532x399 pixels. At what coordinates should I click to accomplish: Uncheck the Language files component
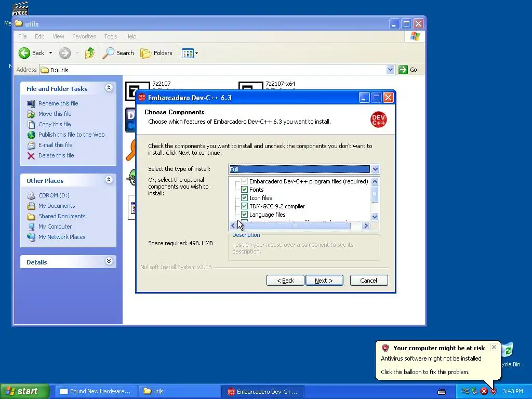coord(244,215)
